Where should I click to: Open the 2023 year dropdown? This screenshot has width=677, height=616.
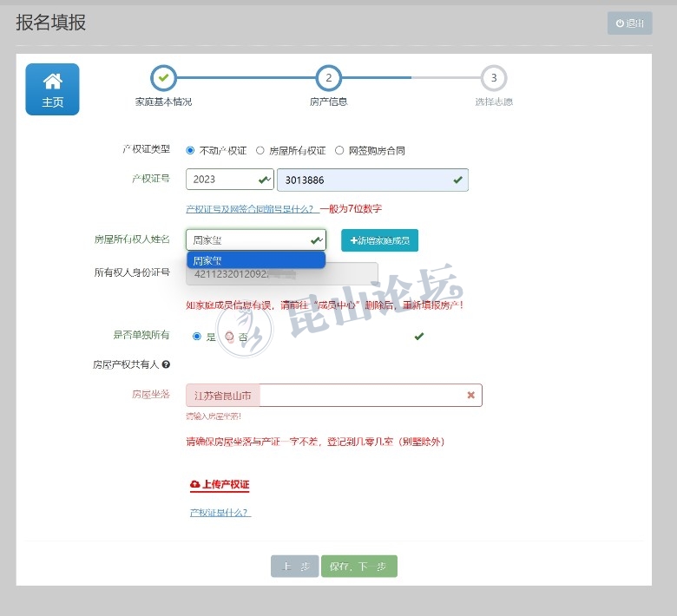(x=229, y=180)
